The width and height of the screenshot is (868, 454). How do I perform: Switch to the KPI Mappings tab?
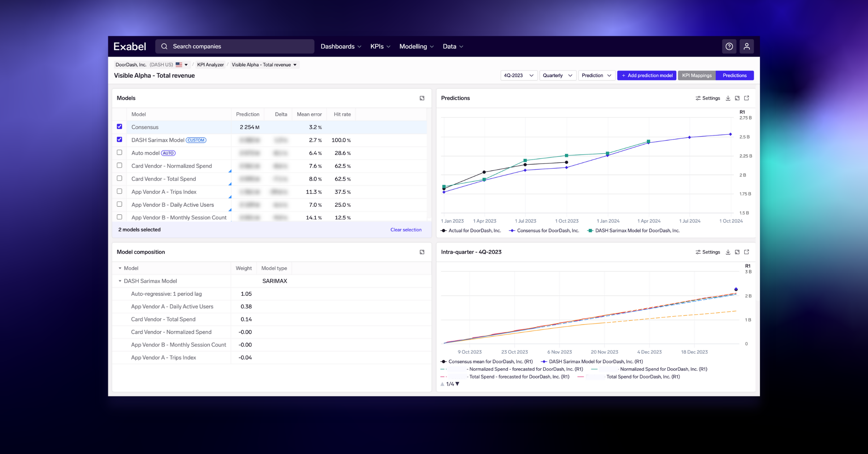pos(696,75)
